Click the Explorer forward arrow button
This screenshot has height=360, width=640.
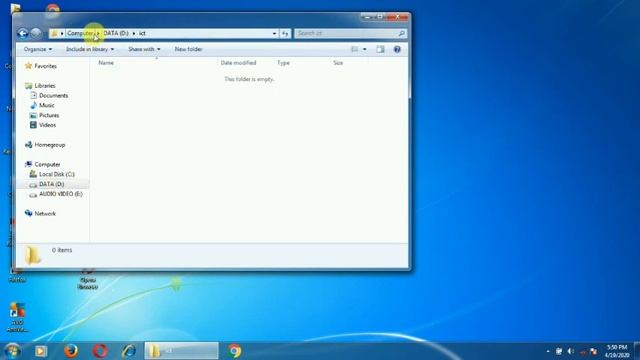36,33
